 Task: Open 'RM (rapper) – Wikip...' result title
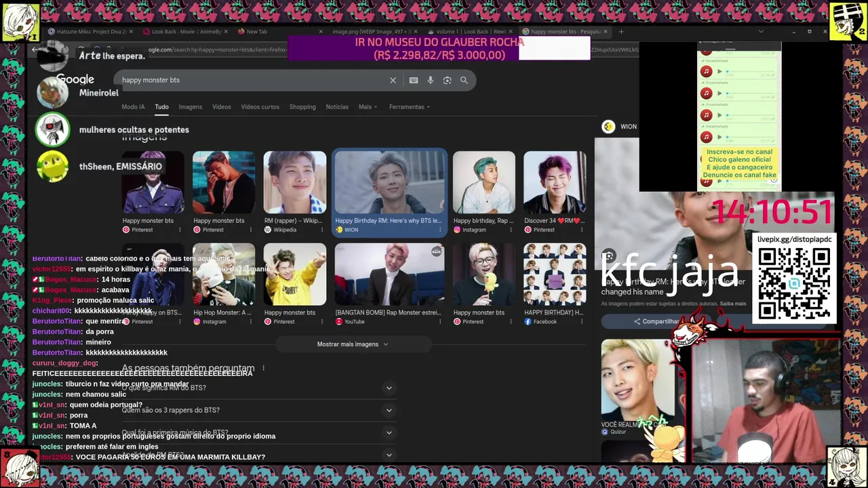tap(293, 220)
